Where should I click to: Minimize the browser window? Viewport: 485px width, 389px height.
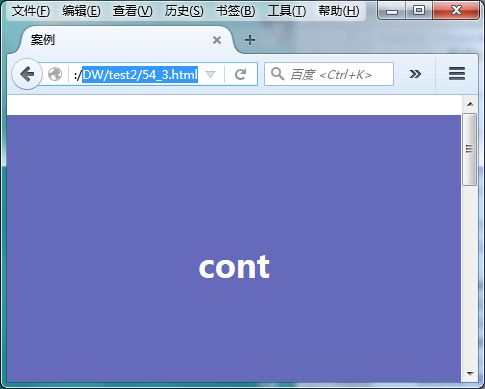(392, 11)
